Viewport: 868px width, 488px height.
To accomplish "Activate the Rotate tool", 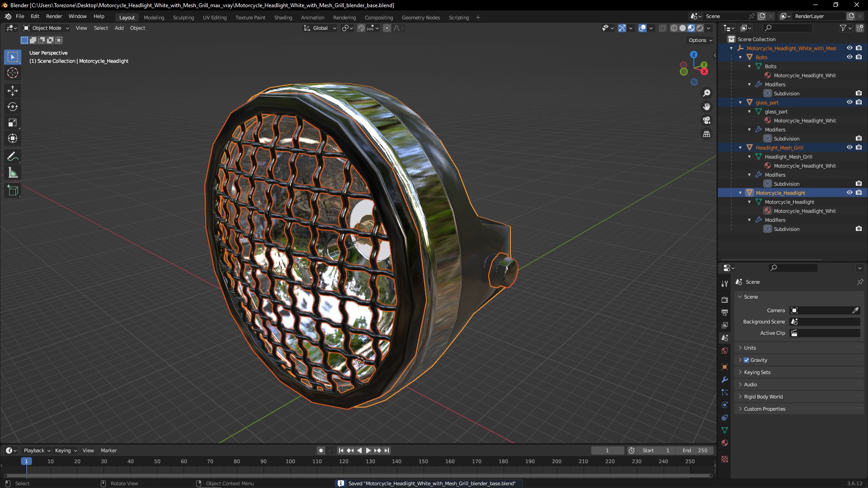I will (x=13, y=107).
